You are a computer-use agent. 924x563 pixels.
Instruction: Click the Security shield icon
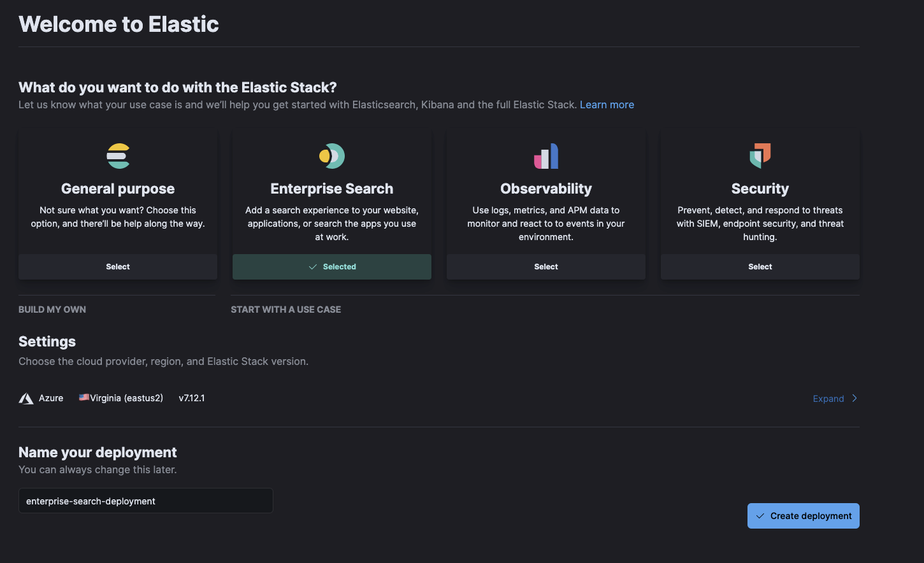[x=760, y=156]
